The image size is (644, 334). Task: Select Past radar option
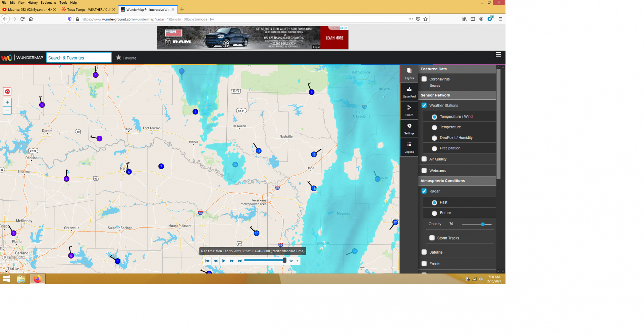pyautogui.click(x=434, y=203)
